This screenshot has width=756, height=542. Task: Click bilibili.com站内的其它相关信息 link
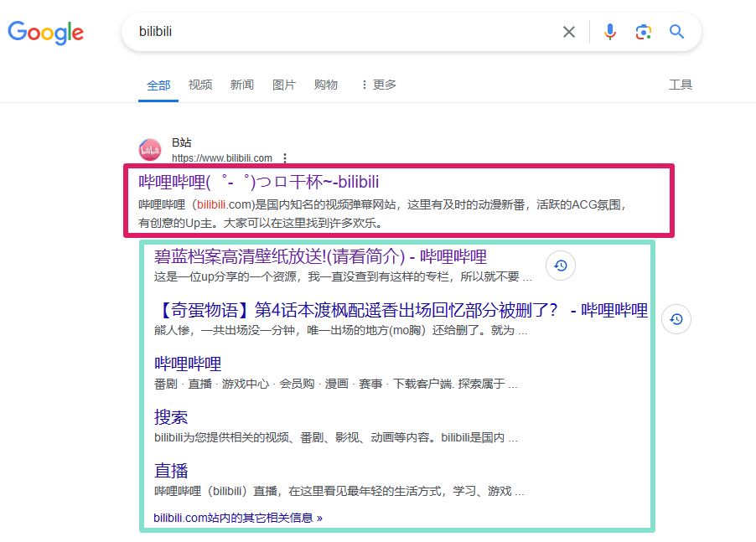click(x=238, y=518)
